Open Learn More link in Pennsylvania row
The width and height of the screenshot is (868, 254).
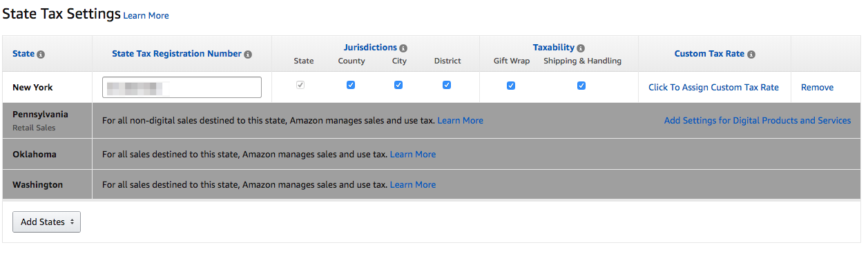(460, 121)
